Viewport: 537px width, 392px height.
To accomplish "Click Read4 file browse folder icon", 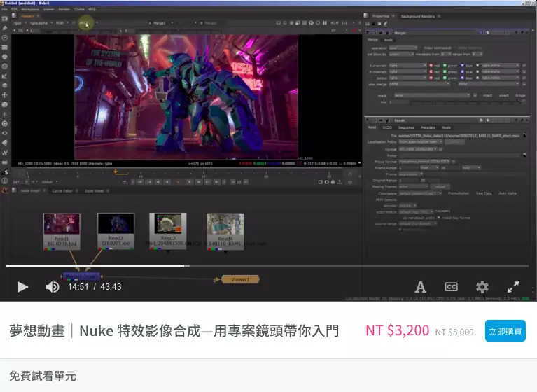I will coord(524,136).
